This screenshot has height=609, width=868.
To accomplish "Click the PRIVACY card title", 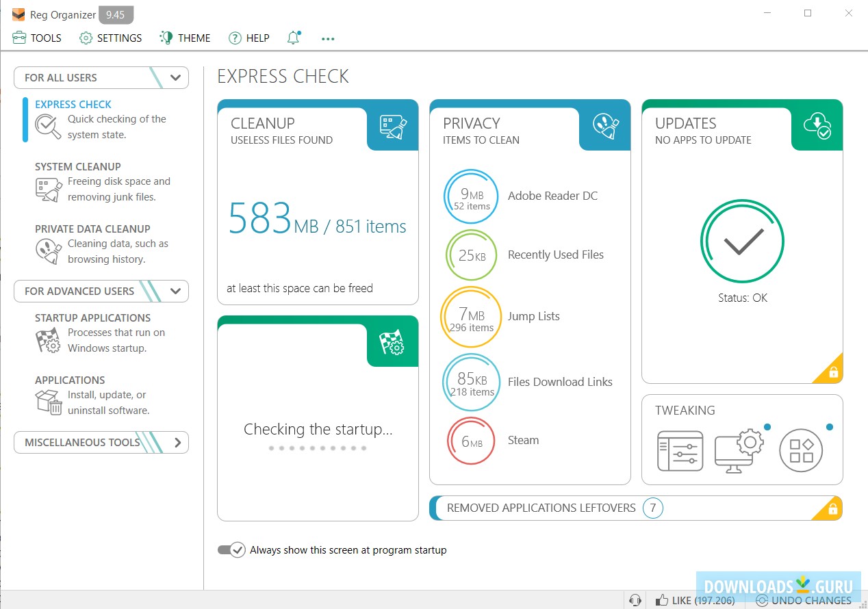I will (x=472, y=123).
